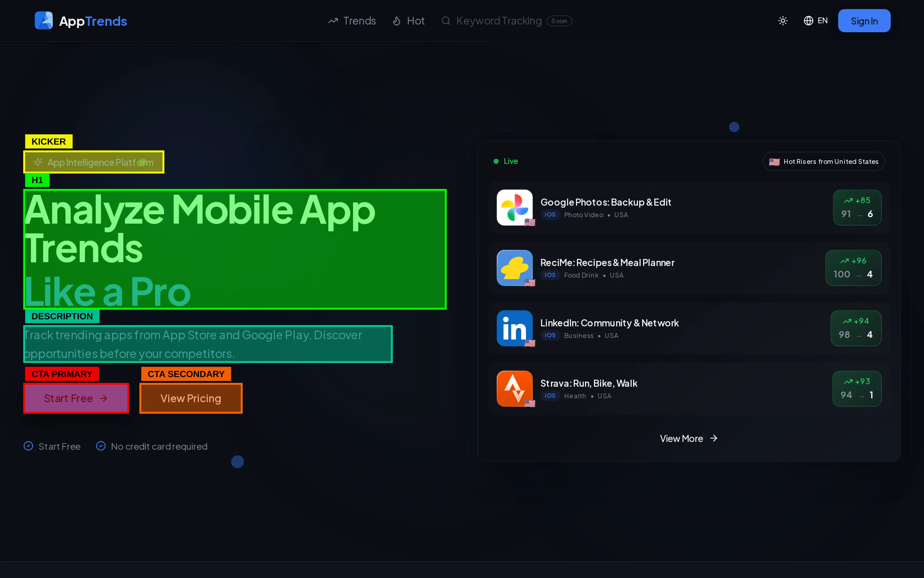
Task: Click the App Intelligence Platform kicker
Action: click(x=94, y=162)
